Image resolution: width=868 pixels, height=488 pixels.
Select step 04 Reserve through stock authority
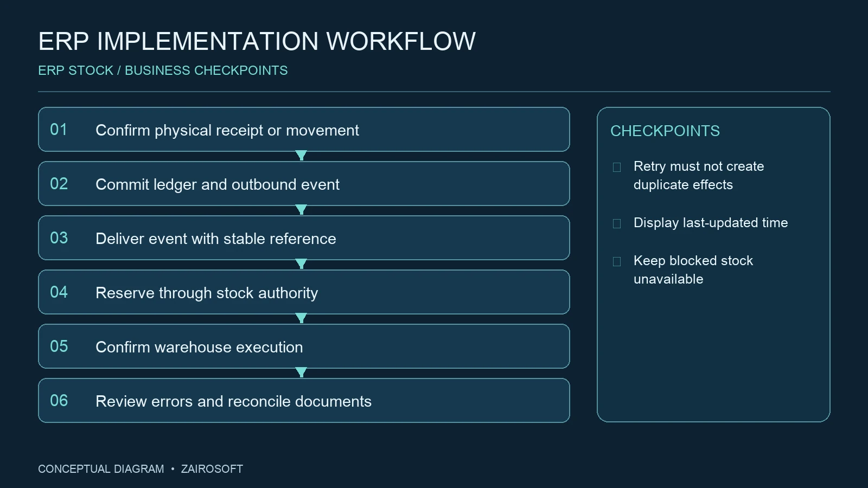304,292
